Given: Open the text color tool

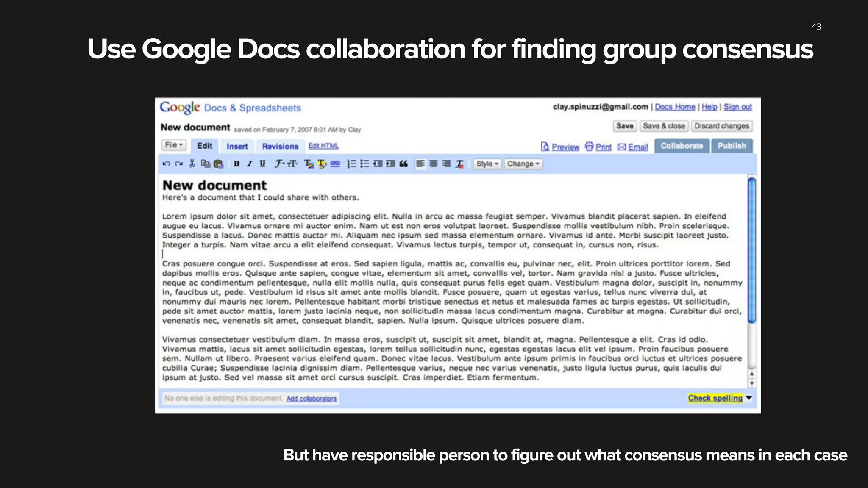Looking at the screenshot, I should (x=309, y=164).
